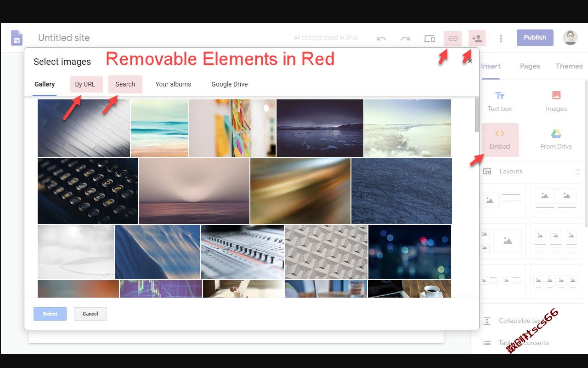588x368 pixels.
Task: Close the Select images dialog
Action: pos(470,61)
